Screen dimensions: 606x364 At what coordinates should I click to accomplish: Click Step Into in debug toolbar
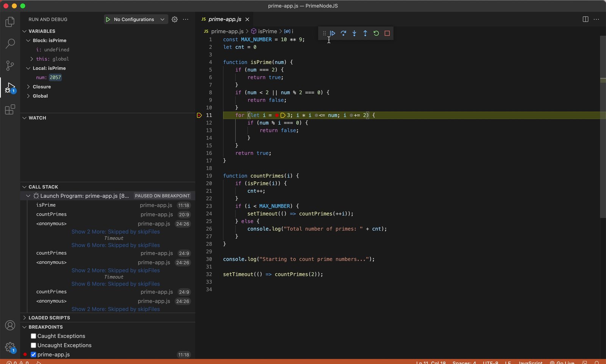354,33
